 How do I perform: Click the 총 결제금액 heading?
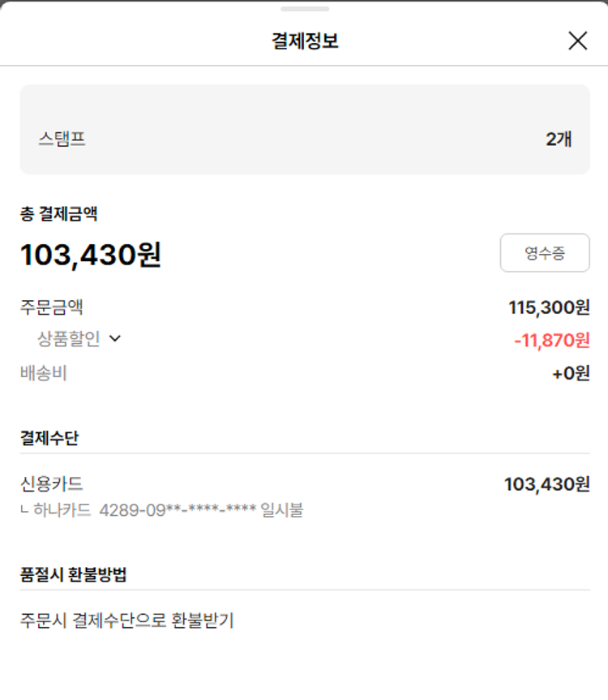pyautogui.click(x=59, y=214)
